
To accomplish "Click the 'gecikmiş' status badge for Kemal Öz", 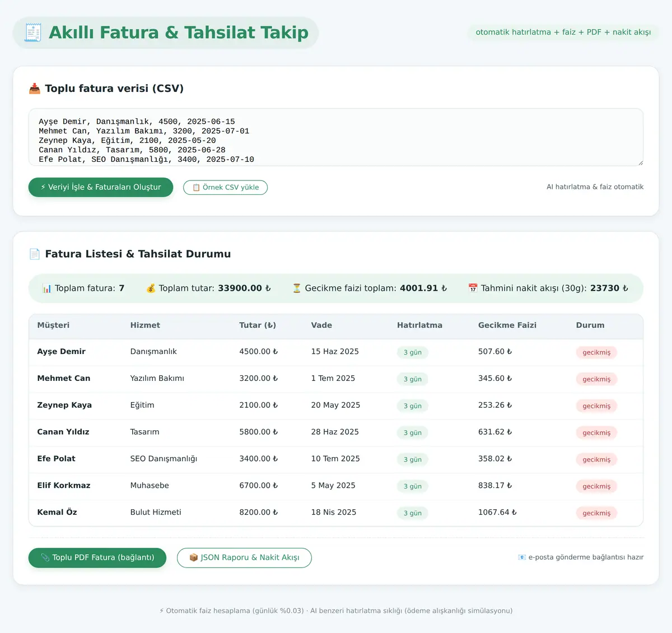I will (x=596, y=513).
